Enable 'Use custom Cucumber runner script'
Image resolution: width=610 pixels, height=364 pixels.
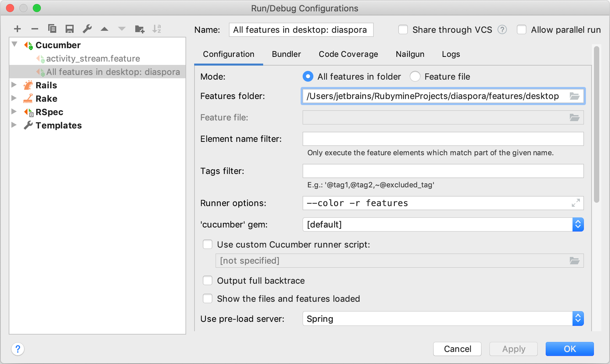(x=208, y=245)
